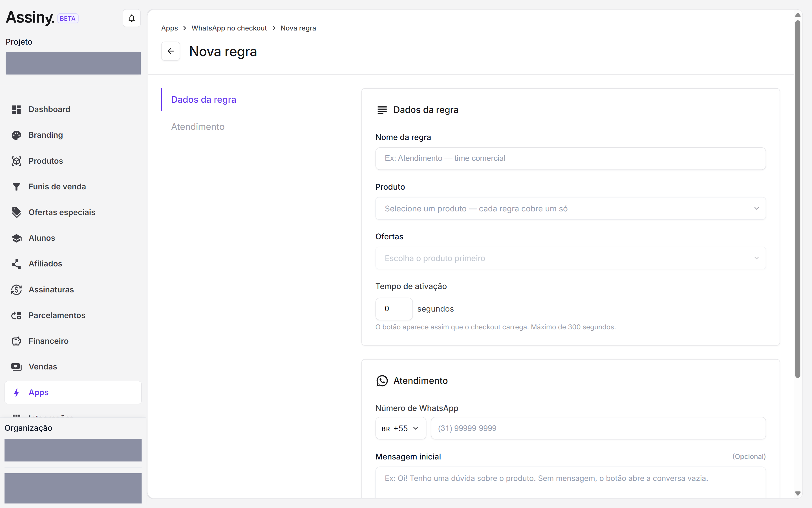The height and width of the screenshot is (508, 812).
Task: Click the '(Opcional)' label
Action: click(x=749, y=457)
